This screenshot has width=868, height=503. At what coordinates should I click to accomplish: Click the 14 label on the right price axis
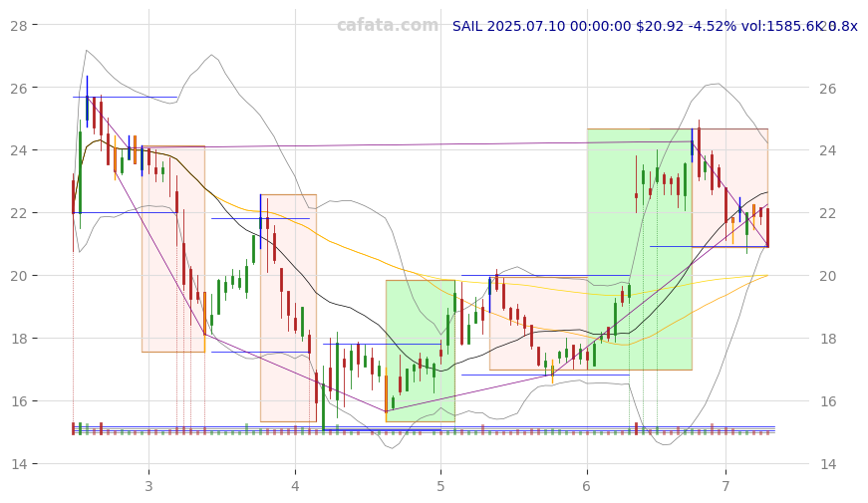(x=828, y=464)
